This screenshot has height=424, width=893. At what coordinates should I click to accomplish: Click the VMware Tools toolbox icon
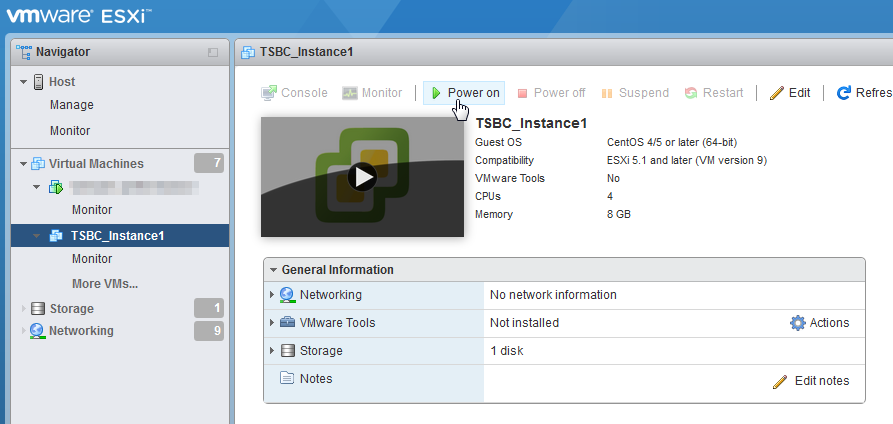tap(288, 323)
